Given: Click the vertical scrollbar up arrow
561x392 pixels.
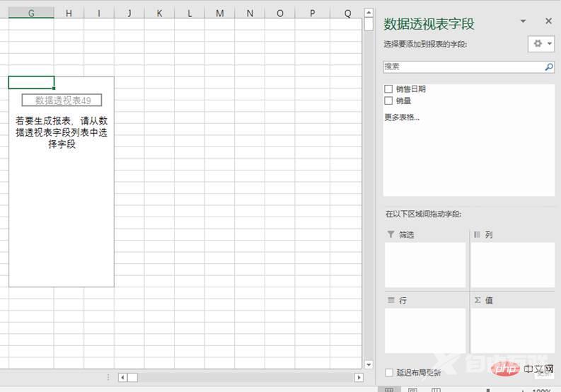Looking at the screenshot, I should [369, 13].
